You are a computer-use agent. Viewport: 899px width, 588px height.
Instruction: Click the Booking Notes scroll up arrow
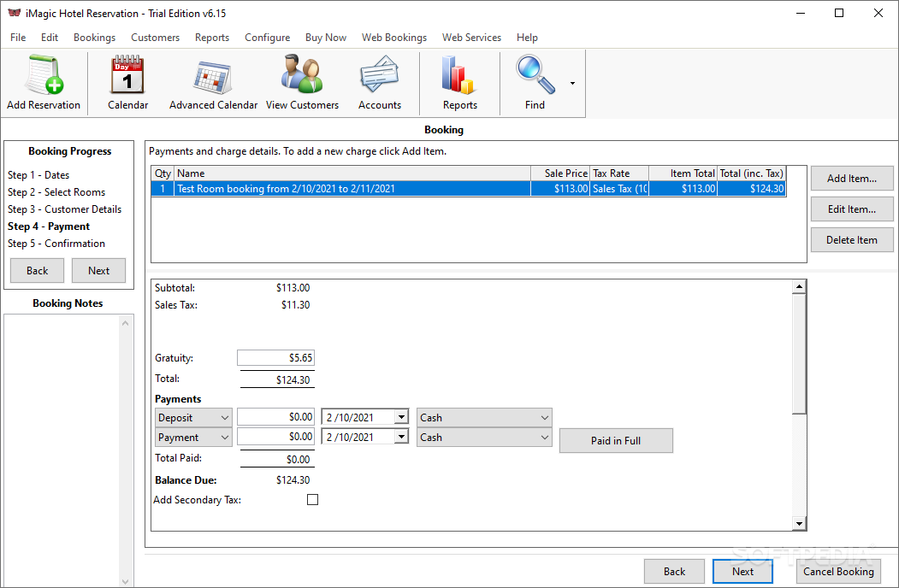tap(126, 323)
